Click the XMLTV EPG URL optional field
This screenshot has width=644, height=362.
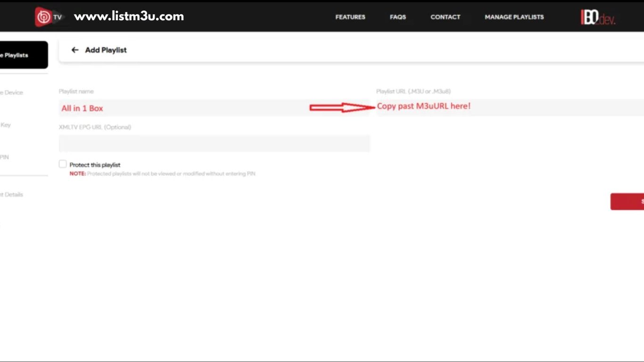click(x=215, y=143)
